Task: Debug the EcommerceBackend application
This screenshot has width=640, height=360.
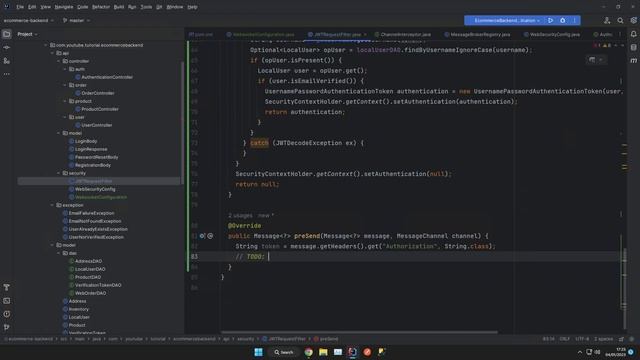Action: [x=563, y=20]
